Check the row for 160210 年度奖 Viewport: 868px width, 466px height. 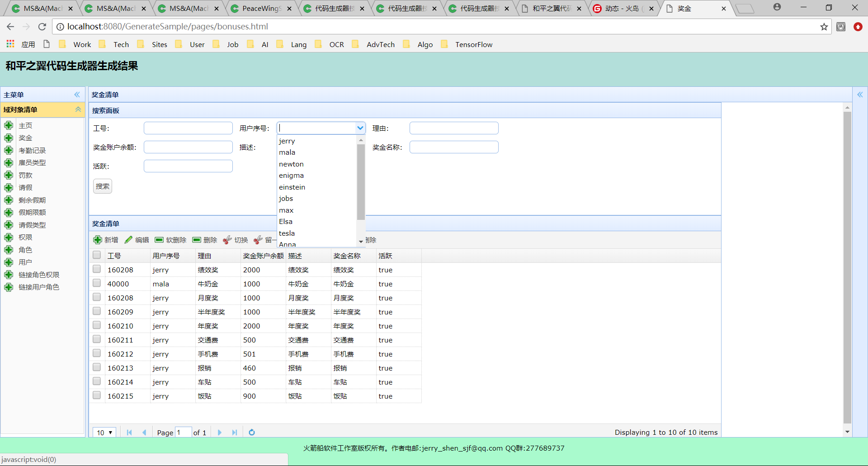click(x=97, y=325)
